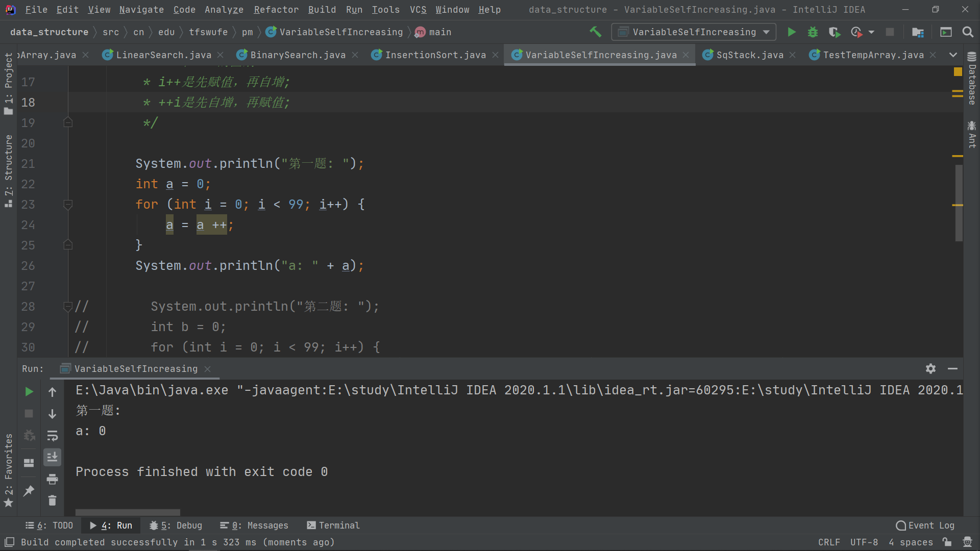Clear run console with the trash icon

click(52, 500)
